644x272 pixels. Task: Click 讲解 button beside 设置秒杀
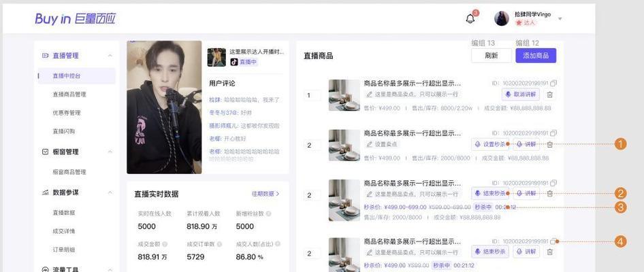(x=526, y=144)
